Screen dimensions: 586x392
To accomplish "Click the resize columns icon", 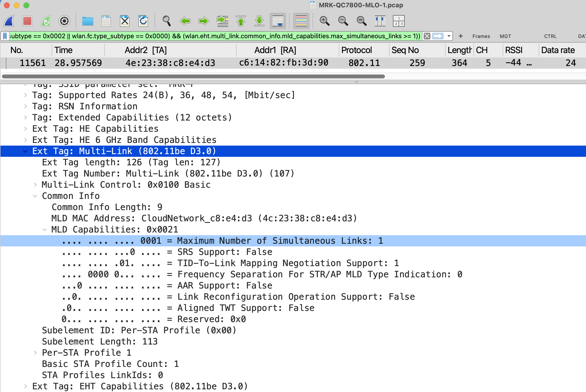I will pos(380,21).
